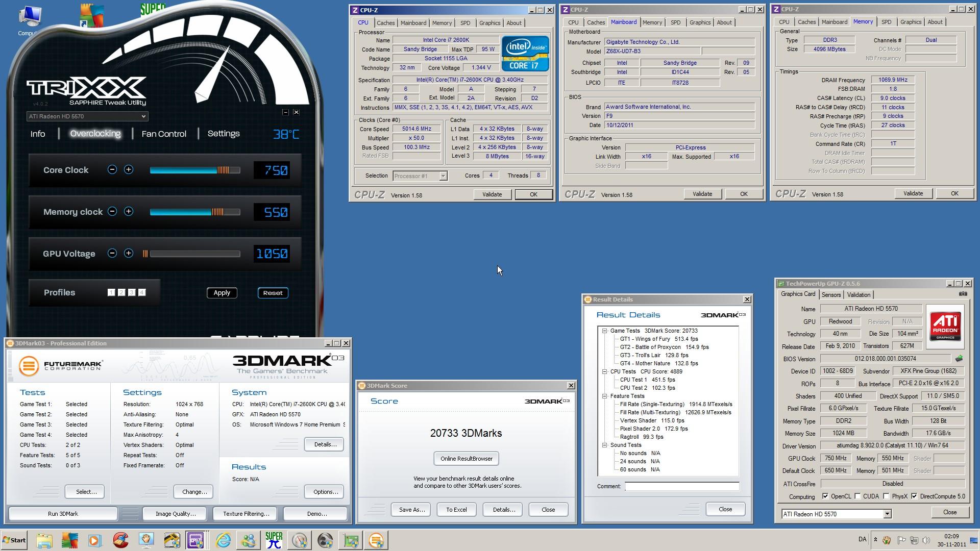Open the CPU-Z taskbar icon
Screen dimensions: 980x551
pyautogui.click(x=196, y=540)
